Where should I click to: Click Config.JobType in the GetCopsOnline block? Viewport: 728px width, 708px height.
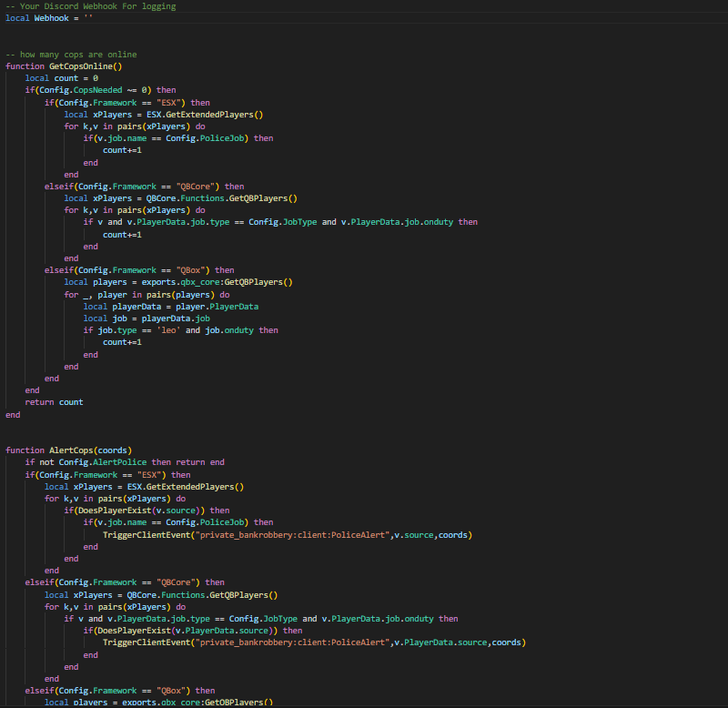click(283, 222)
